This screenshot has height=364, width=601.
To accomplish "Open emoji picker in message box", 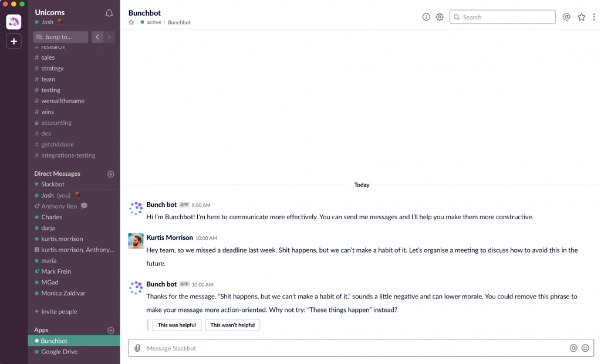I will click(585, 348).
